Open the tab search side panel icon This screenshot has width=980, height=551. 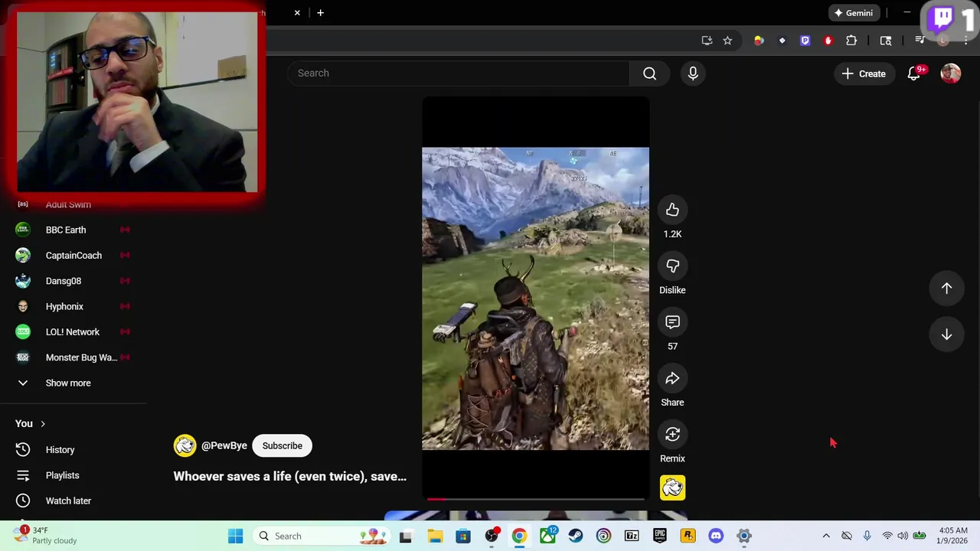(886, 41)
